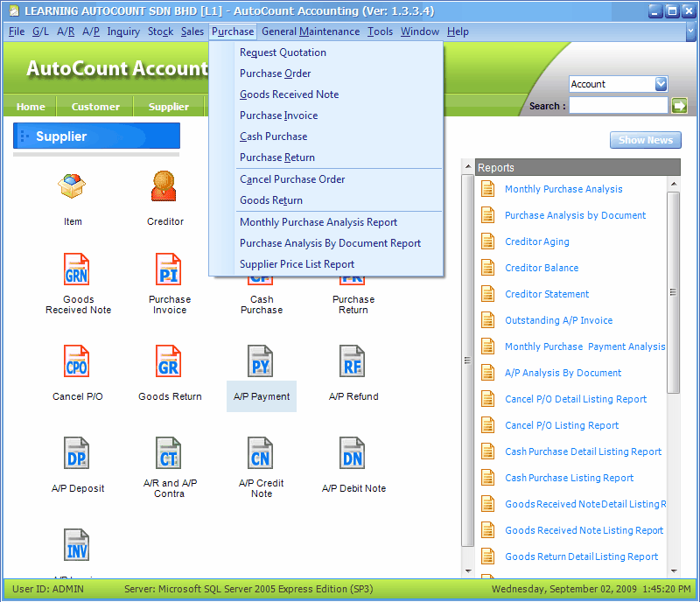Open Monthly Purchase Analysis report link
This screenshot has height=602, width=700.
(563, 189)
